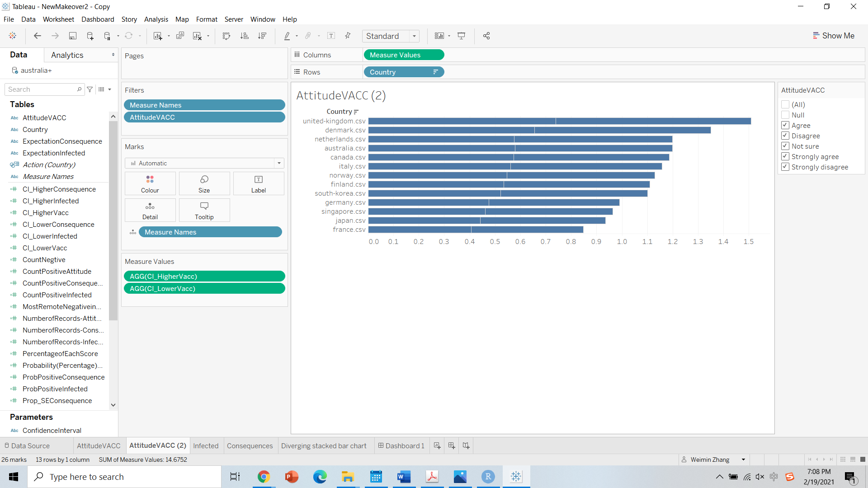The image size is (868, 488).
Task: Click the Save icon in toolbar
Action: point(72,36)
